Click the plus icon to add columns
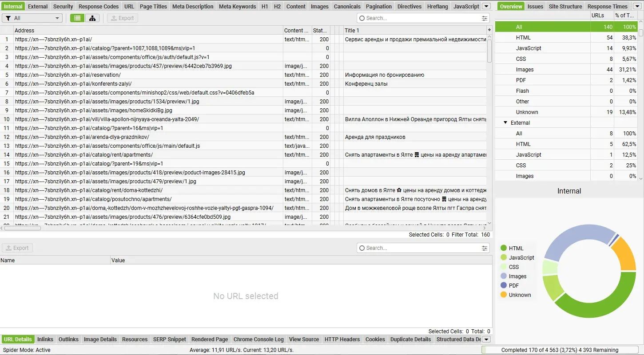The width and height of the screenshot is (644, 355). click(x=489, y=30)
